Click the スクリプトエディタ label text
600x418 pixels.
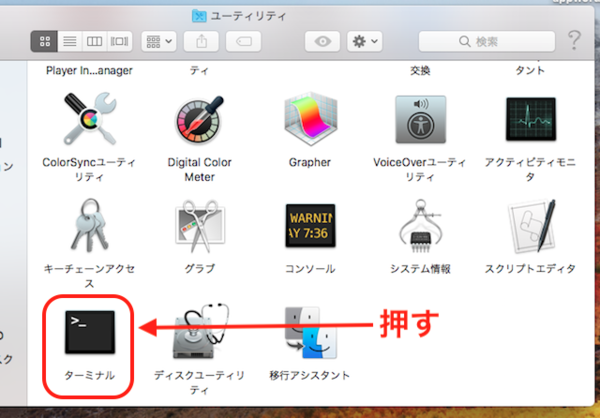(530, 269)
